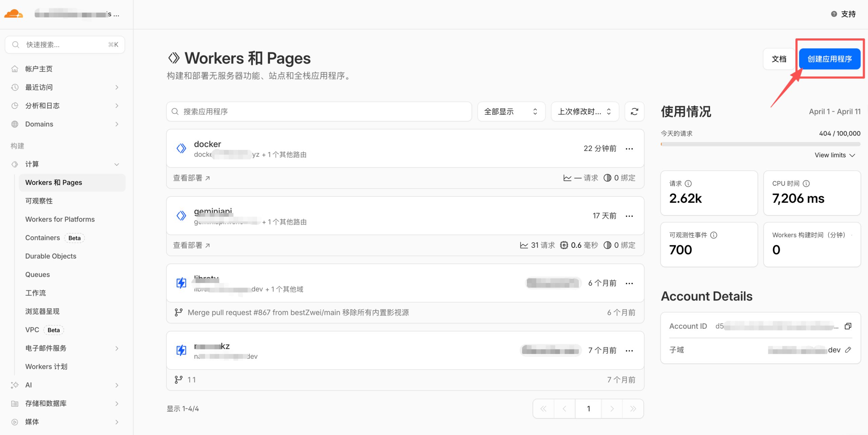Viewport: 868px width, 435px height.
Task: Click the 今天的请求 usage progress bar
Action: click(760, 144)
